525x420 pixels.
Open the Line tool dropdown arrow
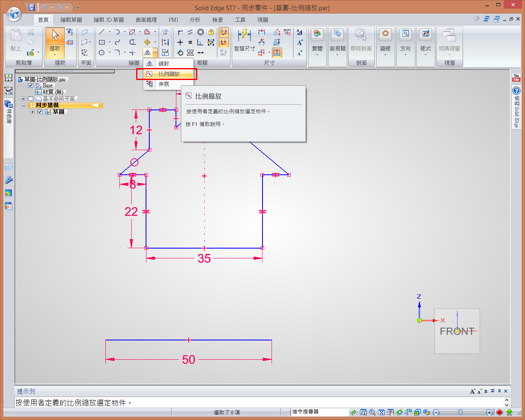(x=110, y=32)
